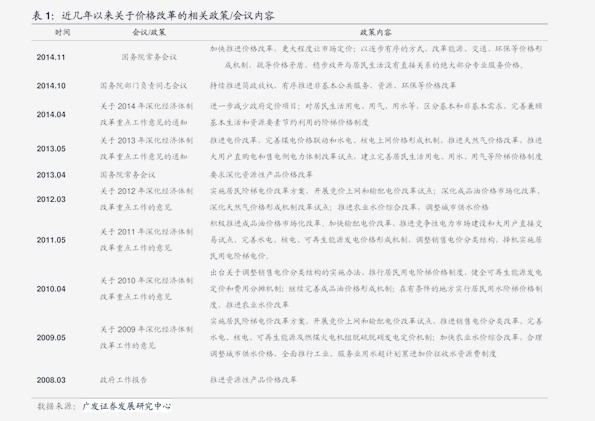This screenshot has height=421, width=595.
Task: Click 推进资源性产品价格改革 content text
Action: (253, 380)
